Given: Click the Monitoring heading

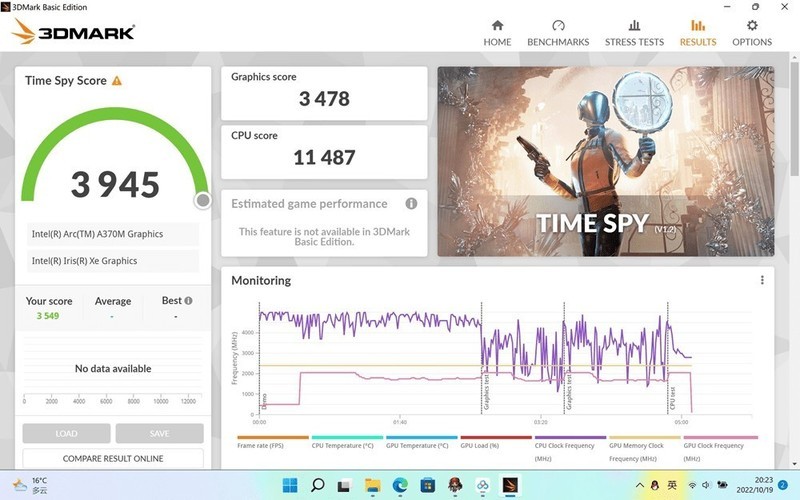Looking at the screenshot, I should (x=261, y=280).
